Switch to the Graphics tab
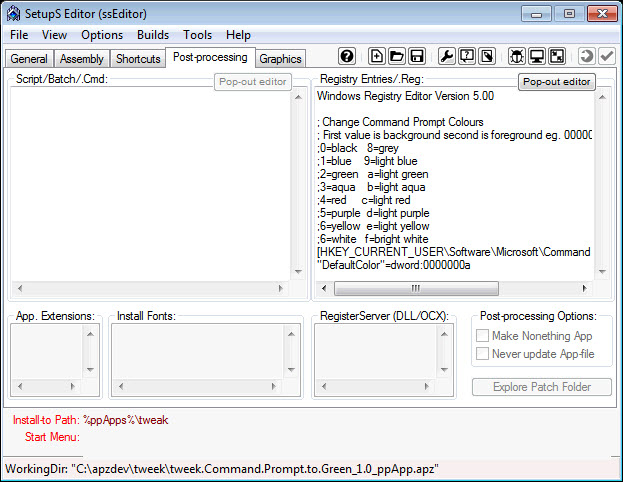623x482 pixels. click(x=281, y=59)
